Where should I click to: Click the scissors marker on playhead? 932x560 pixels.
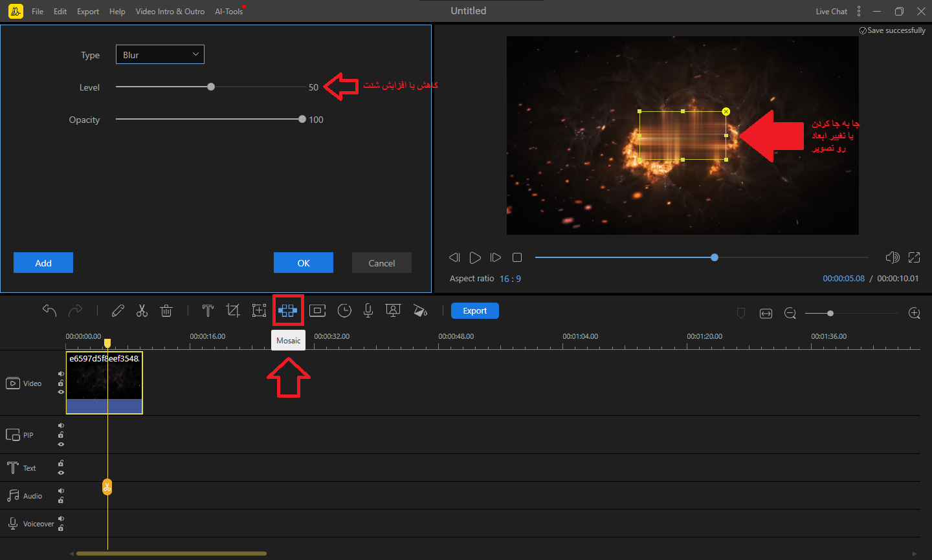(107, 487)
